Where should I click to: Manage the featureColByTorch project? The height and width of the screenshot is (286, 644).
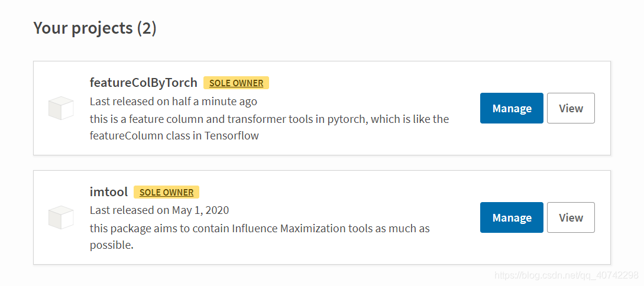tap(512, 108)
